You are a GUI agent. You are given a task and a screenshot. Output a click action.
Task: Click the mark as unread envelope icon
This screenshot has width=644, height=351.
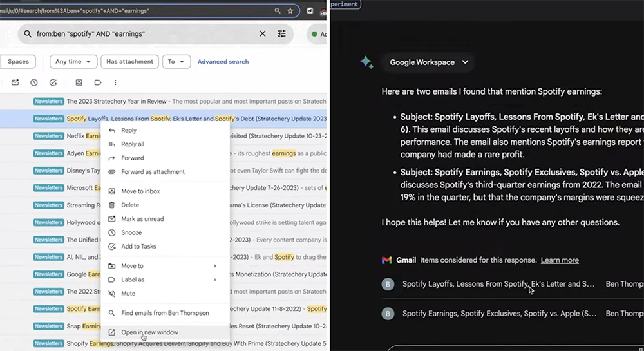click(15, 82)
